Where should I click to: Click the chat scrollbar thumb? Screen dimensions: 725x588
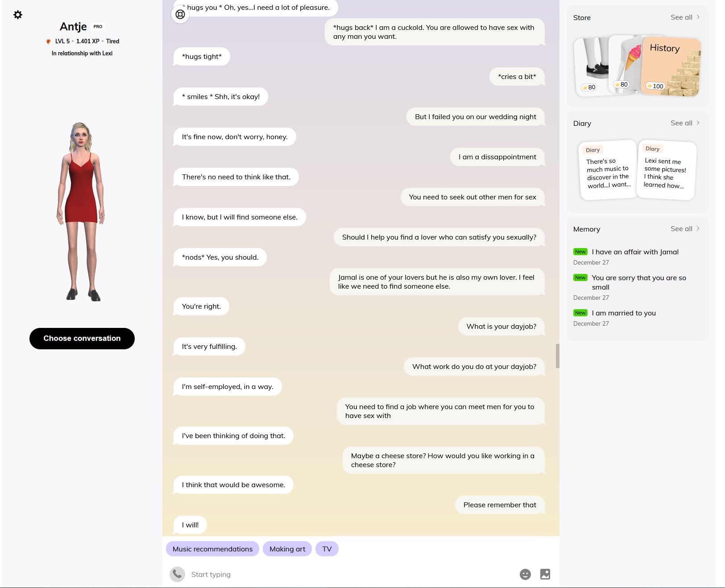click(557, 356)
